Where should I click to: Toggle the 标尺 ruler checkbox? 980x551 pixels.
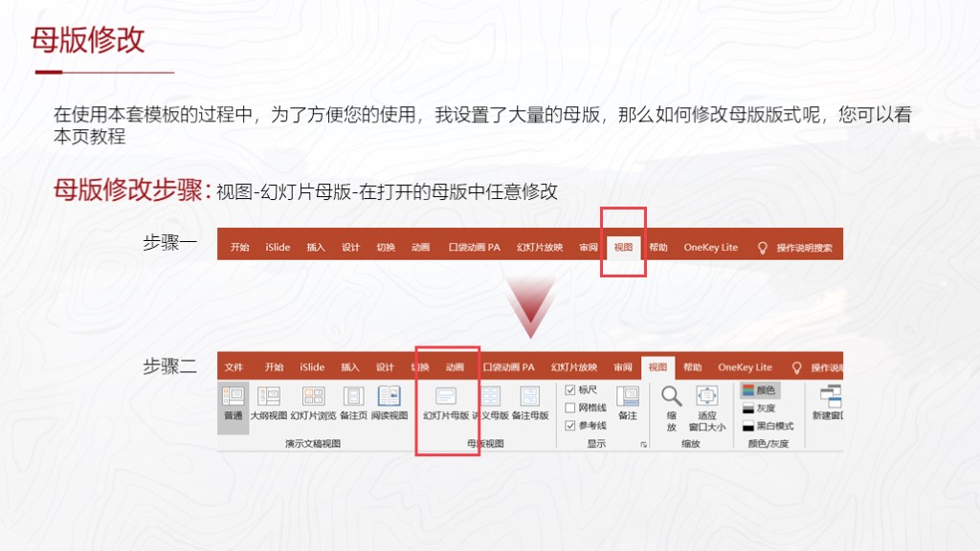pyautogui.click(x=570, y=390)
